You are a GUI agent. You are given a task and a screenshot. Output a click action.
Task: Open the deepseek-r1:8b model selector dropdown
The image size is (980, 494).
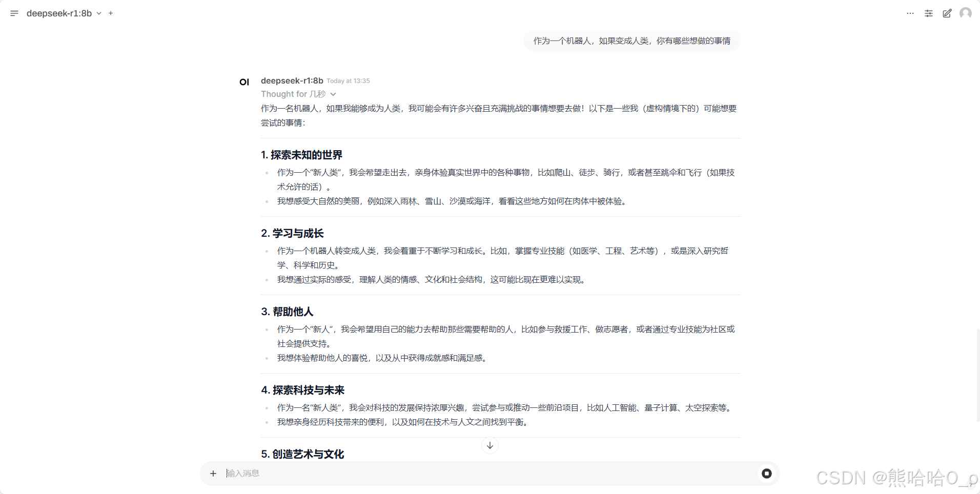tap(64, 13)
